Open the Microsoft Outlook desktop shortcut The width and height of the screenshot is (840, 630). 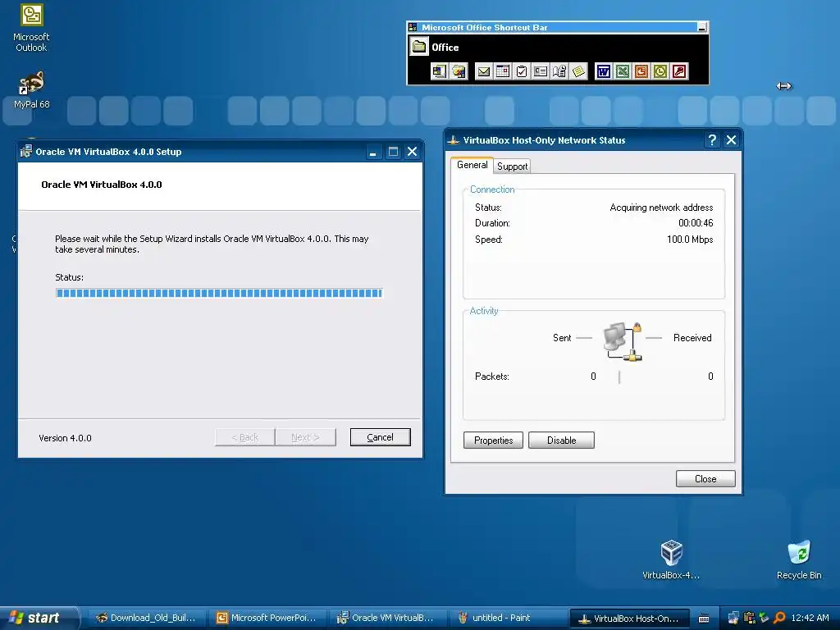click(x=31, y=28)
